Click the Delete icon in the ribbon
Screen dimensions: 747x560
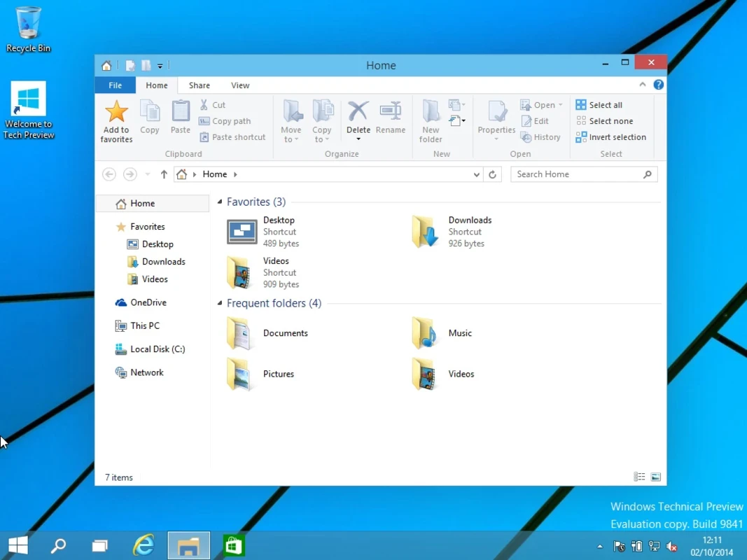(358, 112)
